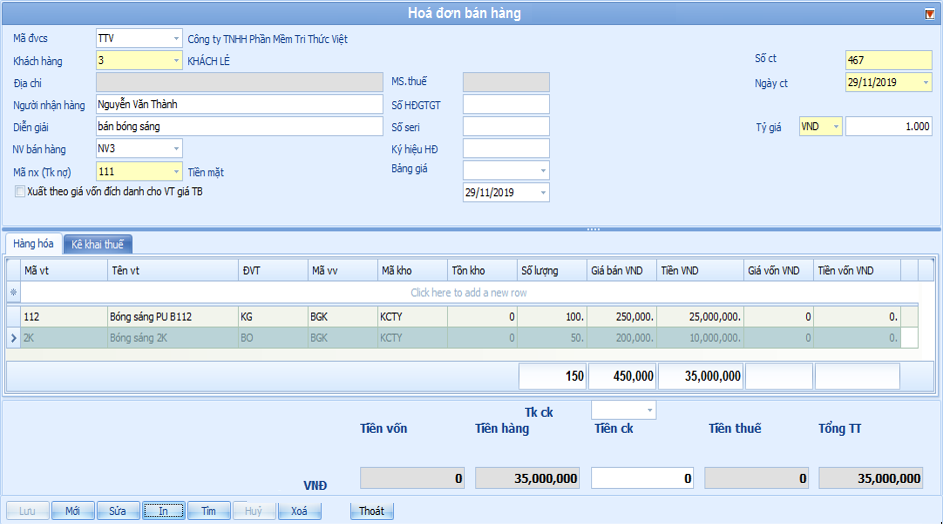Select the Hàng hóa tab
Image resolution: width=943 pixels, height=524 pixels.
point(33,244)
